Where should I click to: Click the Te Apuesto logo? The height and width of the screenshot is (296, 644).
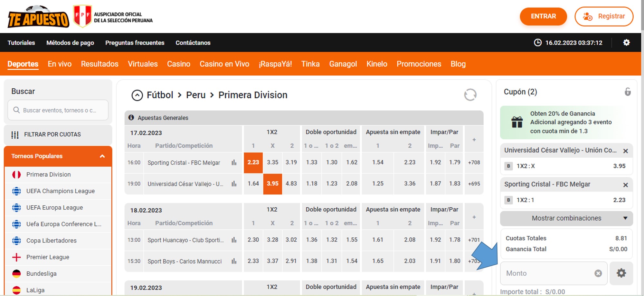coord(38,16)
